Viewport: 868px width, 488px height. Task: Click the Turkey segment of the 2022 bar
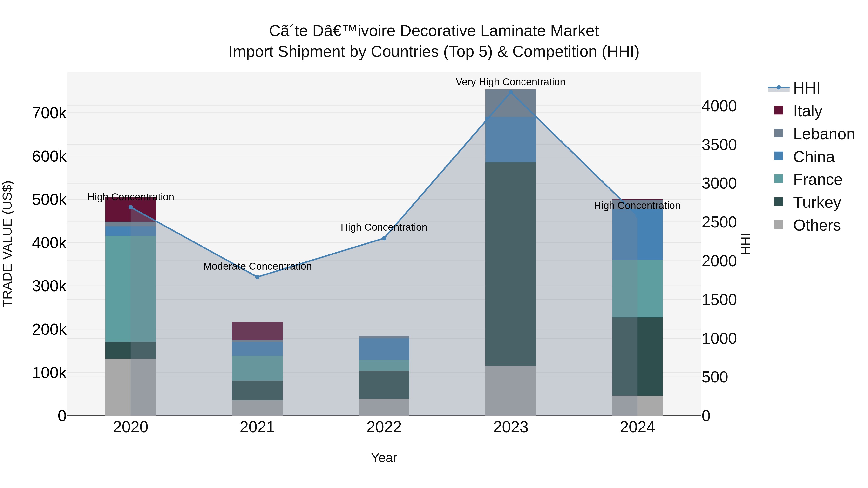[x=384, y=385]
